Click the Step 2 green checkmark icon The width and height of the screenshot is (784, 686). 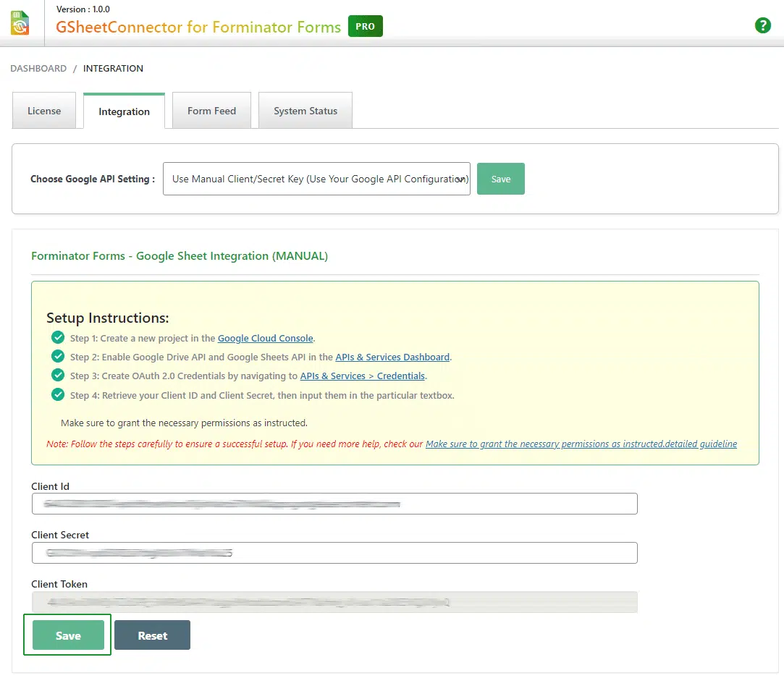point(58,356)
